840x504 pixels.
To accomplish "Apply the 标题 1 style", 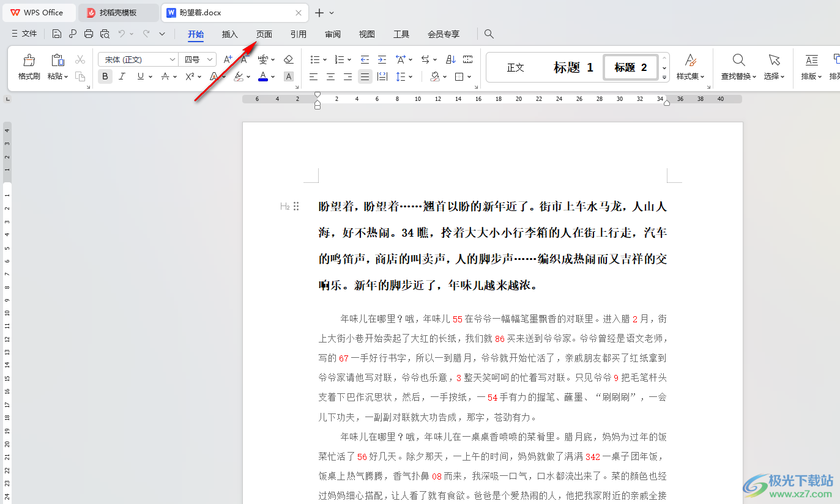I will [573, 67].
